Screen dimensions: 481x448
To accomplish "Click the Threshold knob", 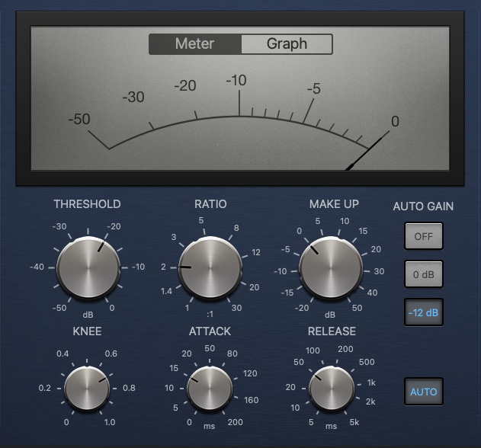I will pyautogui.click(x=88, y=267).
